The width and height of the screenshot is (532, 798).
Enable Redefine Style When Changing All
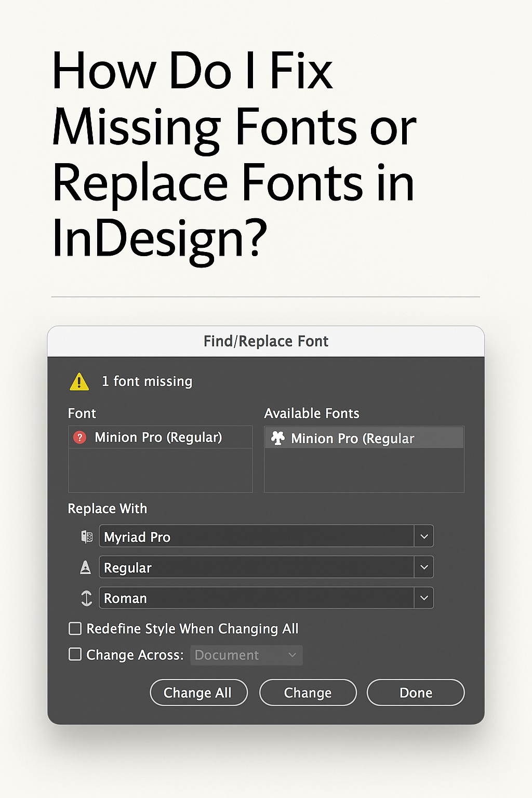[75, 629]
